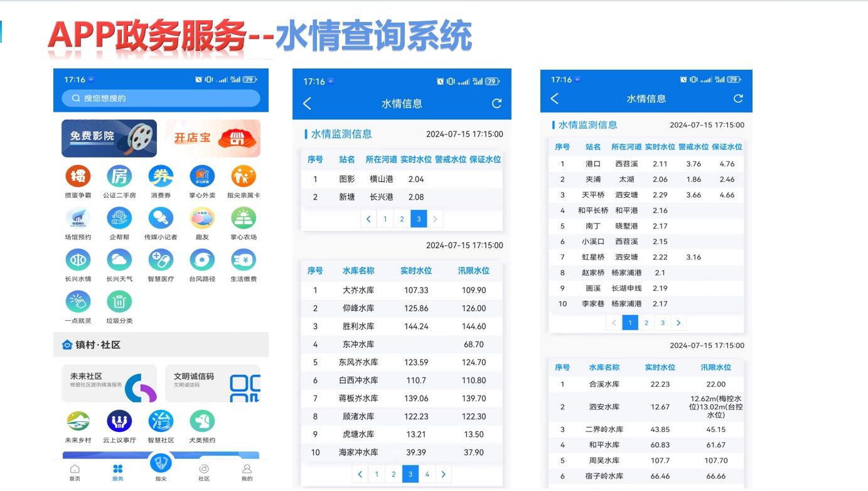868x491 pixels.
Task: Open the 公证二手房 icon
Action: click(x=119, y=176)
